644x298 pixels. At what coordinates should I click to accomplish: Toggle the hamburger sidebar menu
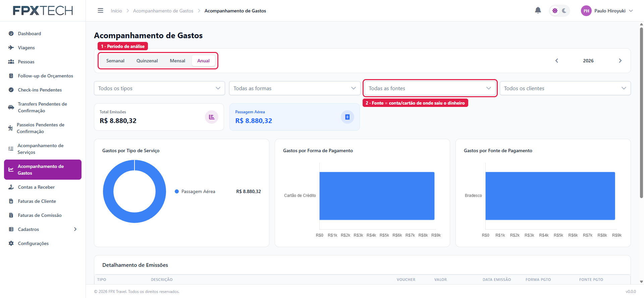point(100,11)
